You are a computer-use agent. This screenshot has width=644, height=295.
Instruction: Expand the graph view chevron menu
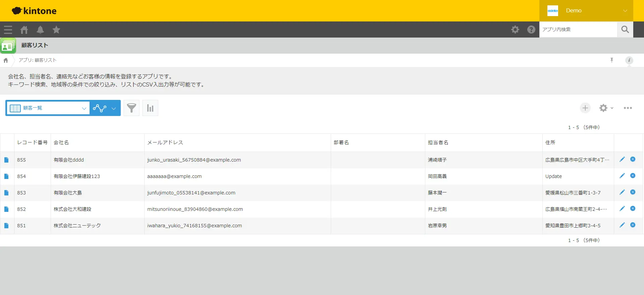pyautogui.click(x=114, y=108)
